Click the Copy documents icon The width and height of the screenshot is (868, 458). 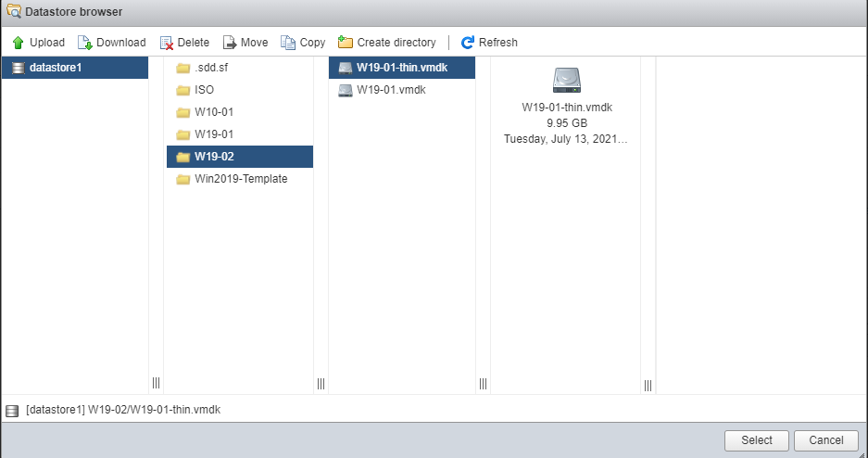pos(288,43)
